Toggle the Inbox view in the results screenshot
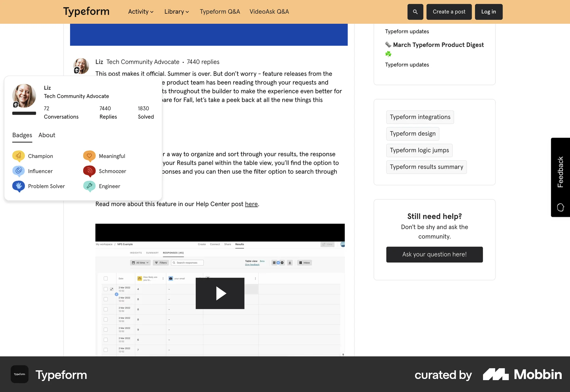Viewport: 570px width, 392px height. (304, 263)
